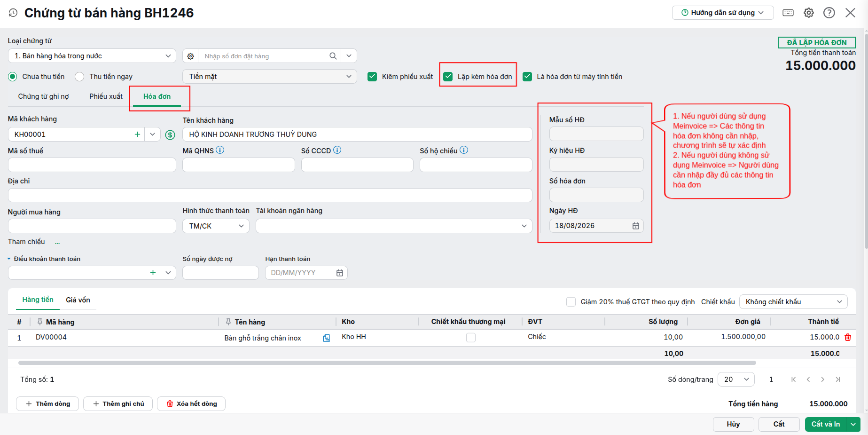Click the Cất và In button
This screenshot has width=868, height=435.
[826, 424]
